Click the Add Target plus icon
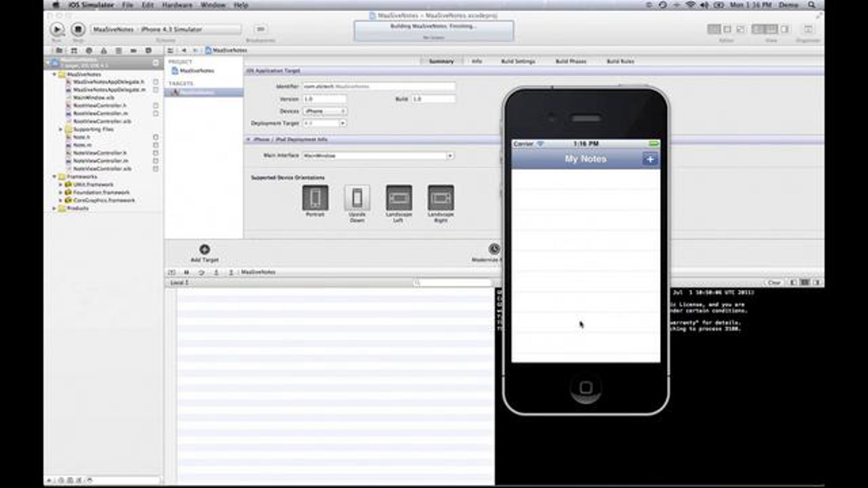868x488 pixels. (x=205, y=249)
